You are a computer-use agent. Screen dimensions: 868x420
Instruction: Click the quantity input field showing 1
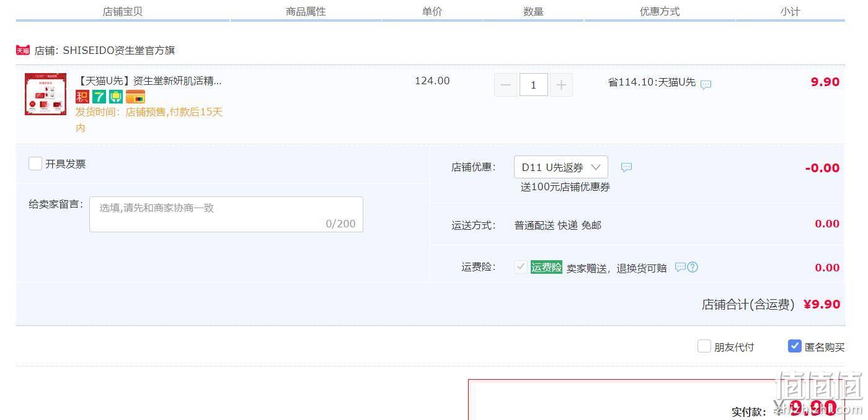pos(533,85)
